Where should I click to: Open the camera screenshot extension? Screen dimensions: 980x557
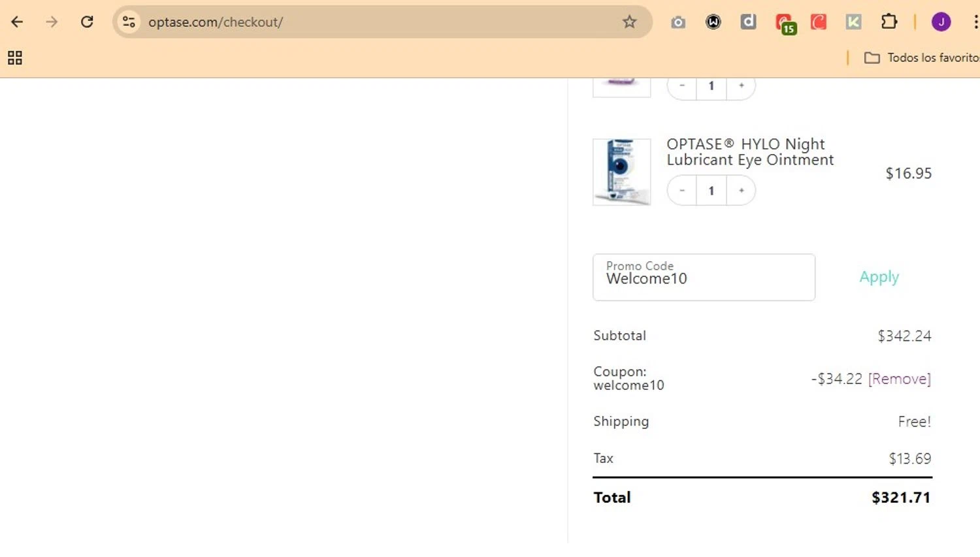678,22
